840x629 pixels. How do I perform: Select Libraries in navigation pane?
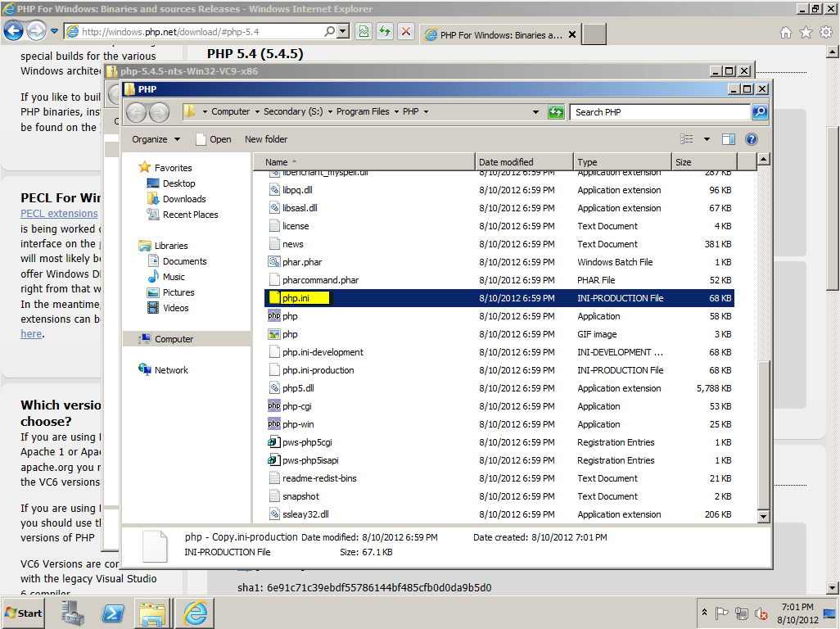[164, 246]
